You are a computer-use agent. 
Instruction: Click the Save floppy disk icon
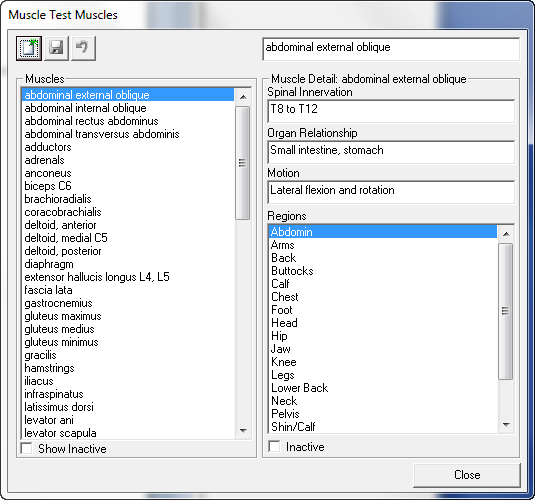56,48
